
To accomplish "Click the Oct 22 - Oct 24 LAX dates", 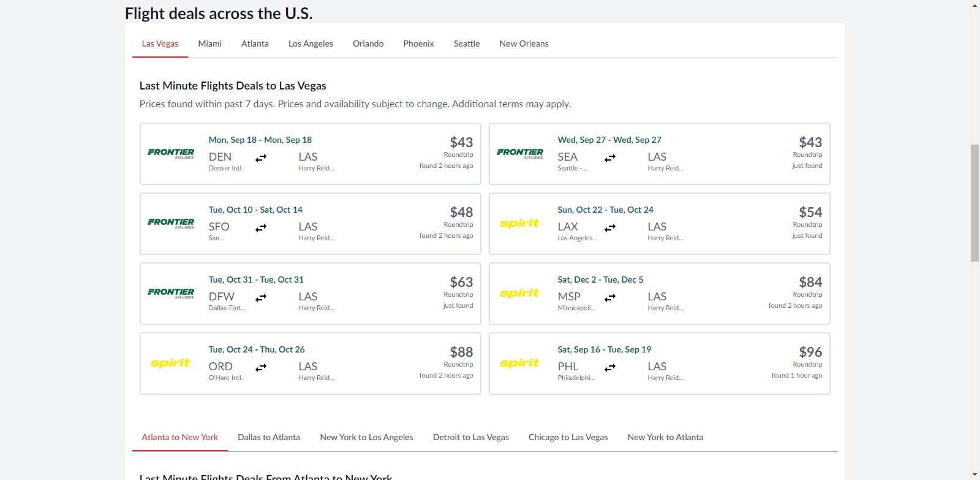I will pos(605,210).
